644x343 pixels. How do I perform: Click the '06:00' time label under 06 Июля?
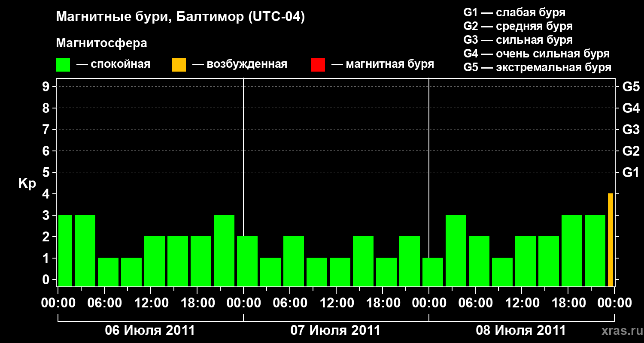[x=104, y=303]
